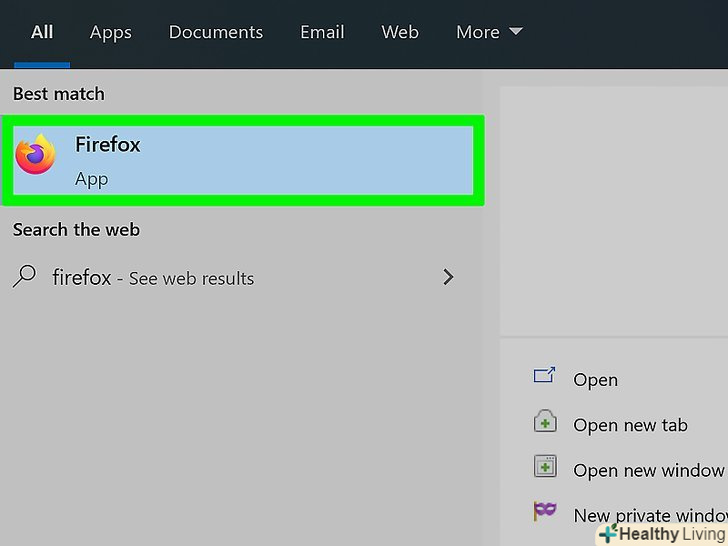728x546 pixels.
Task: Select the Documents tab
Action: click(216, 32)
